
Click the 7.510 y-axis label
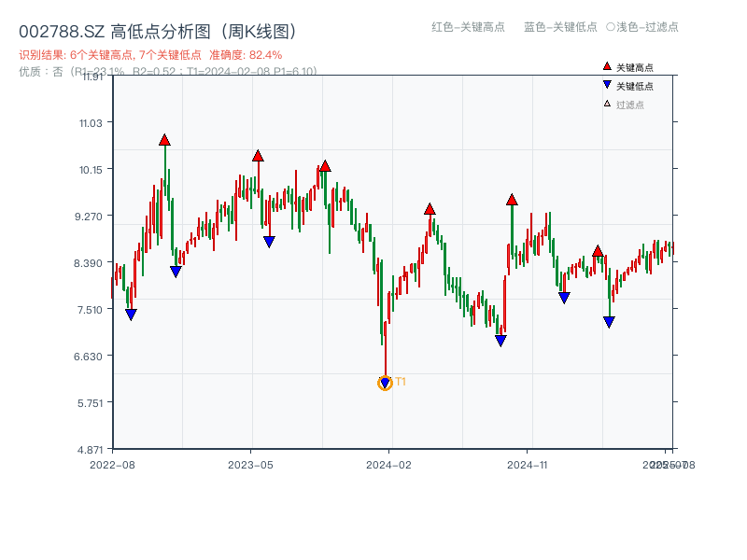[x=90, y=310]
